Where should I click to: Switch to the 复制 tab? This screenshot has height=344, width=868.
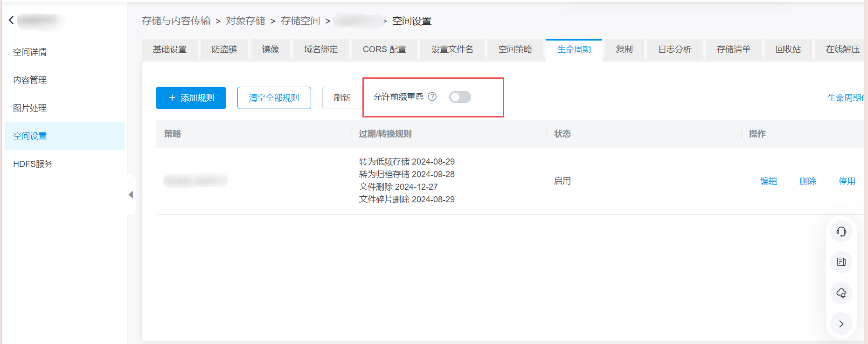pos(625,49)
